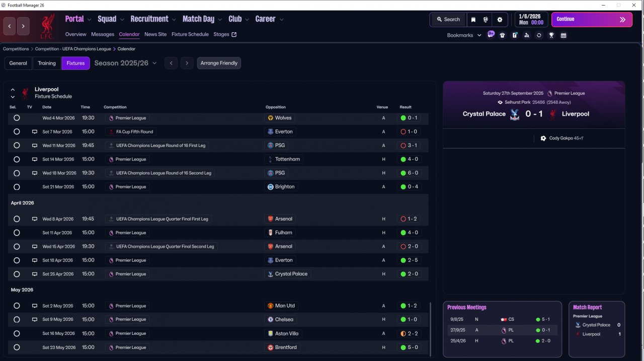This screenshot has width=644, height=361.
Task: Select the General calendar tab
Action: tap(18, 63)
